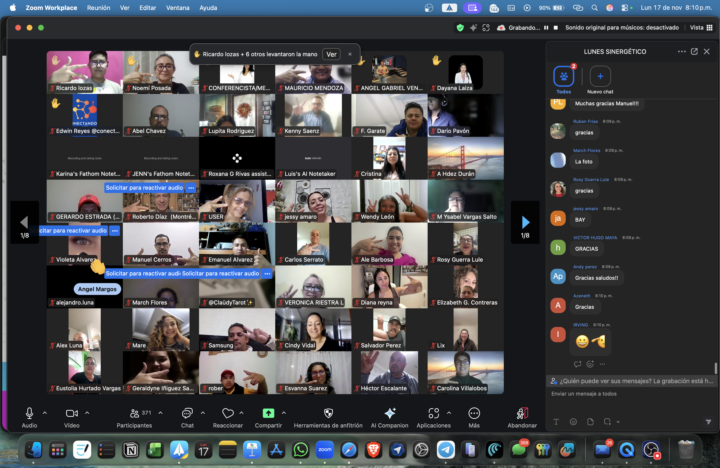The height and width of the screenshot is (468, 720).
Task: Open the Aplicaciones apps icon
Action: click(x=432, y=413)
